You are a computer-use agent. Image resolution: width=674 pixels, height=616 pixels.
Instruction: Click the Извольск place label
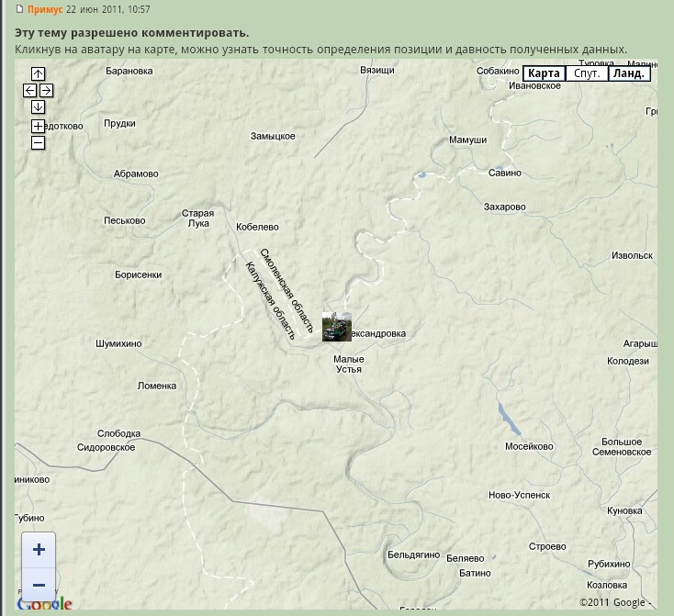coord(633,255)
